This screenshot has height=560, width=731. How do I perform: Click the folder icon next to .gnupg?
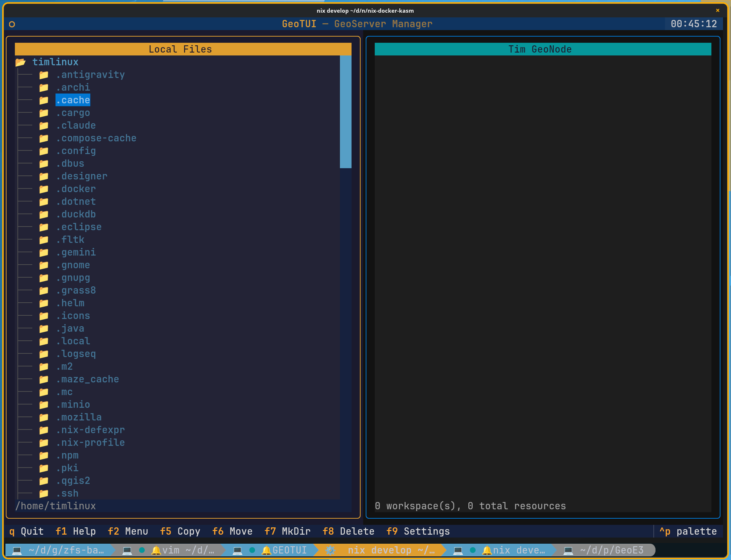(44, 278)
